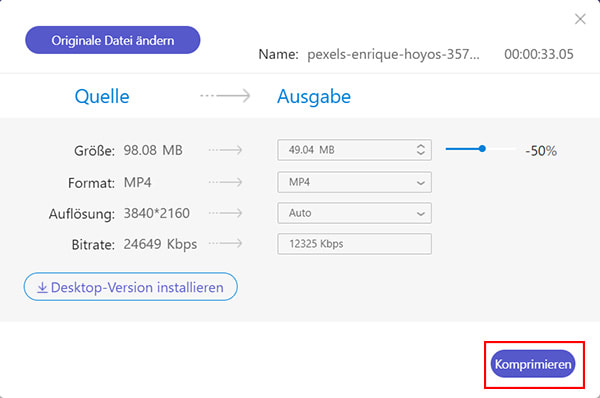Close the compression dialog

click(x=580, y=19)
